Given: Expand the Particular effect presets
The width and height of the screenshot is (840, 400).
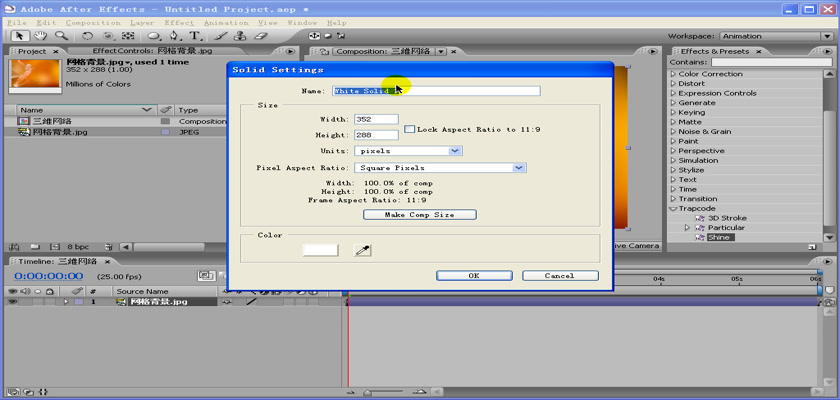Looking at the screenshot, I should (688, 228).
